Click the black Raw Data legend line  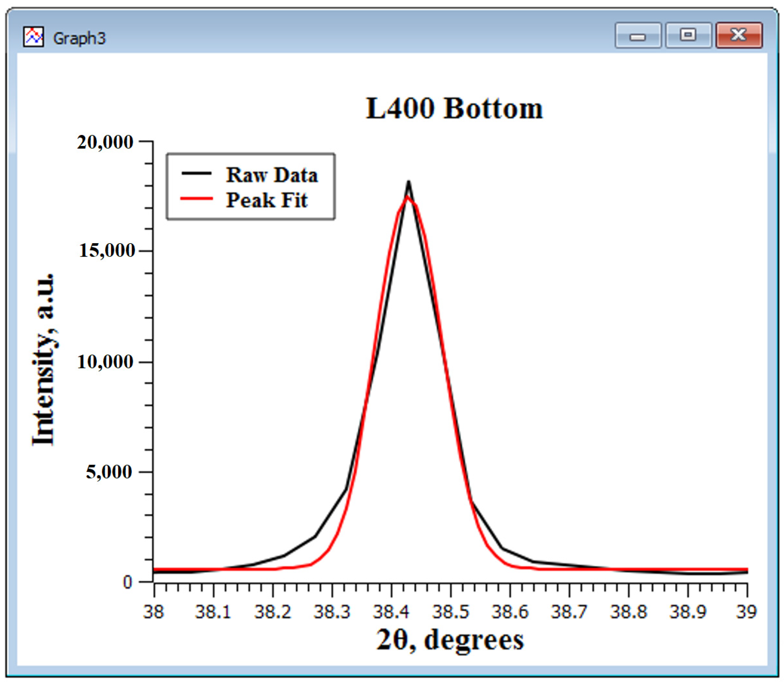pos(196,173)
